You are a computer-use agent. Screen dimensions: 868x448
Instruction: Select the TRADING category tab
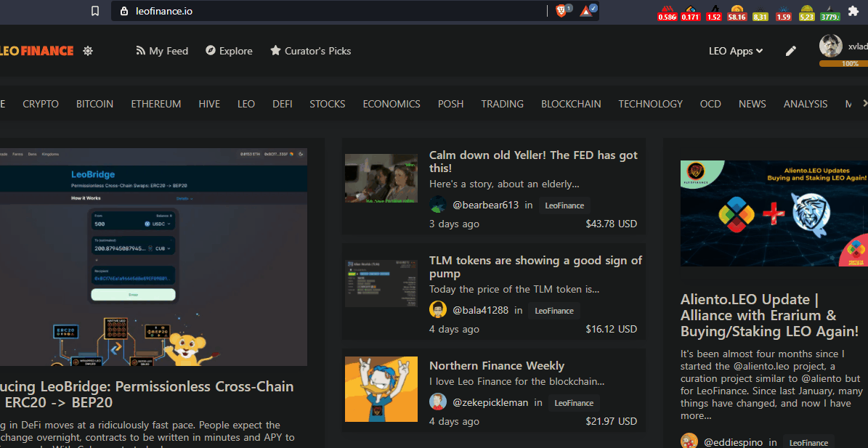point(502,104)
